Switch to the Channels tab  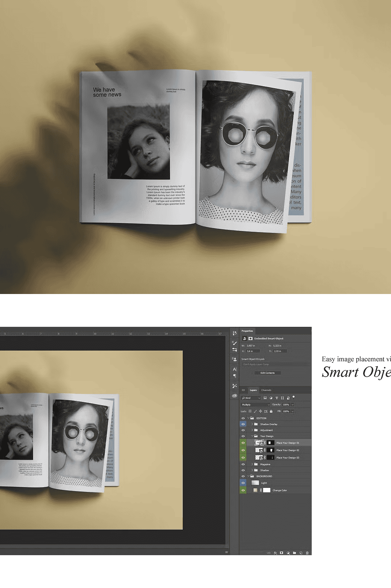pos(266,390)
